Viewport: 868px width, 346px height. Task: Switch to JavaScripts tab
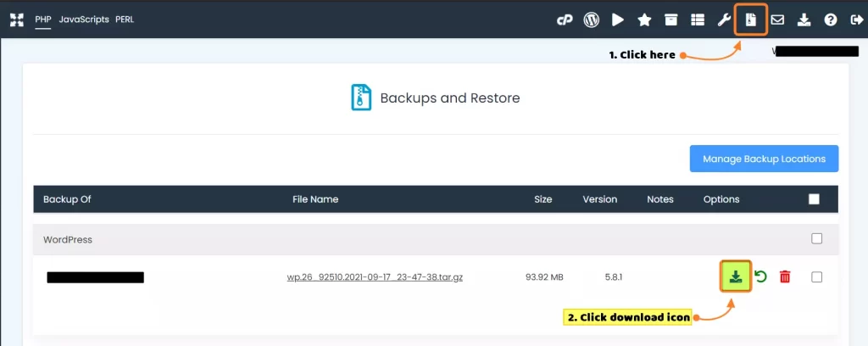(x=84, y=20)
